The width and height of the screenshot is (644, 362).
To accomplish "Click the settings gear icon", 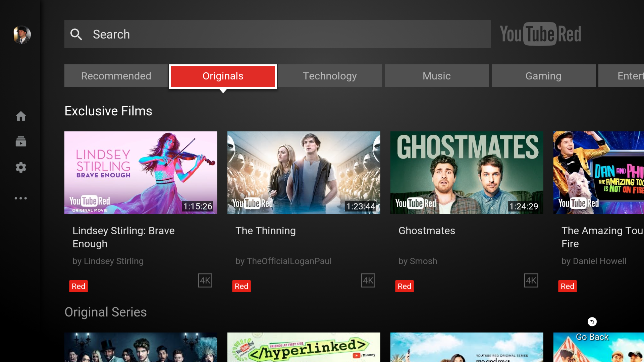I will click(21, 168).
